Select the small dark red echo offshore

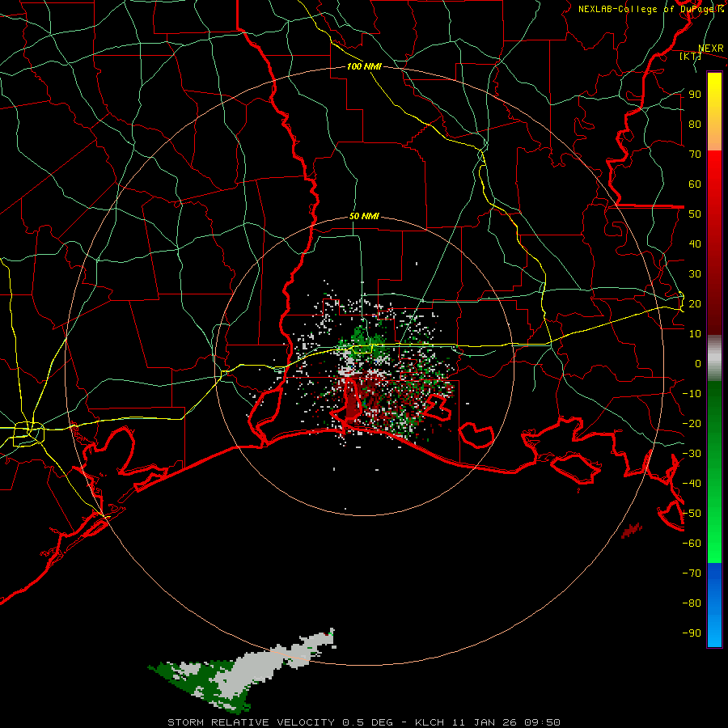pos(632,530)
